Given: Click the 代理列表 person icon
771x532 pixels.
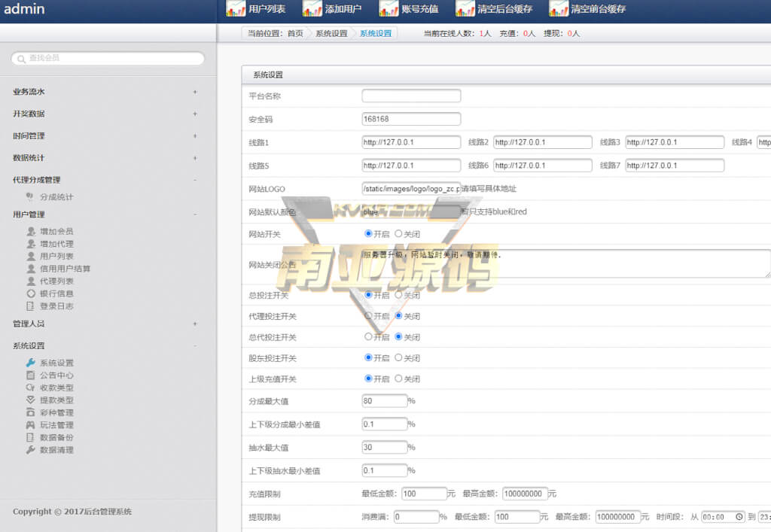Looking at the screenshot, I should click(x=31, y=281).
